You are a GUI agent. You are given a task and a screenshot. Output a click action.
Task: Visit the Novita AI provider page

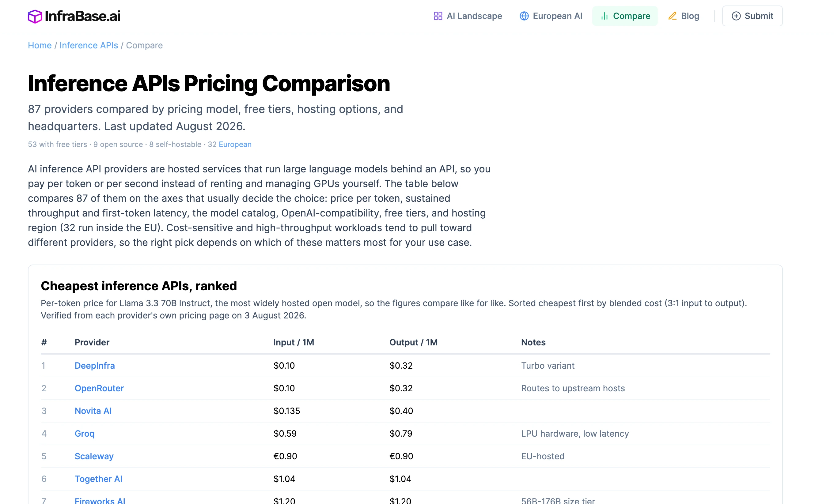[x=93, y=411]
